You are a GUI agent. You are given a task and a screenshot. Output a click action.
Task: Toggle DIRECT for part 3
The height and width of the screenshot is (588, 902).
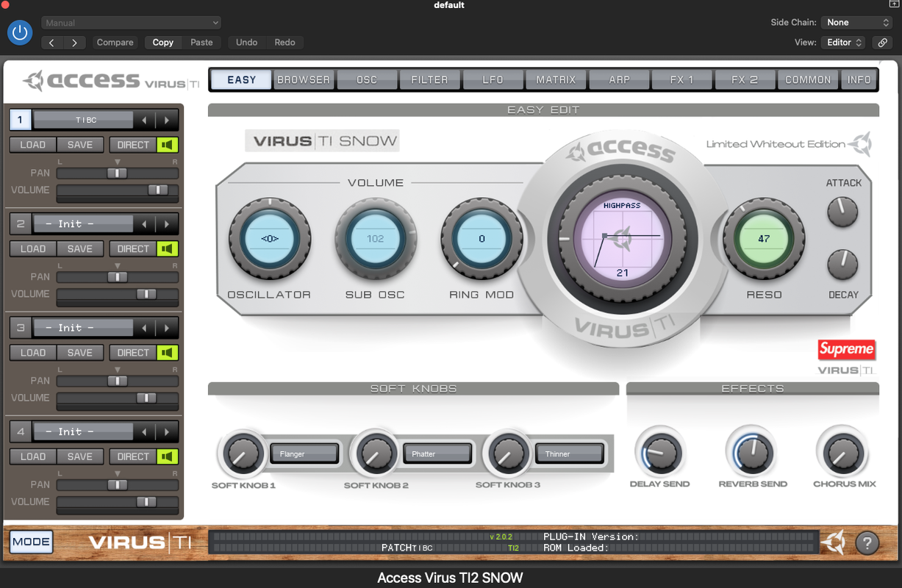point(133,353)
